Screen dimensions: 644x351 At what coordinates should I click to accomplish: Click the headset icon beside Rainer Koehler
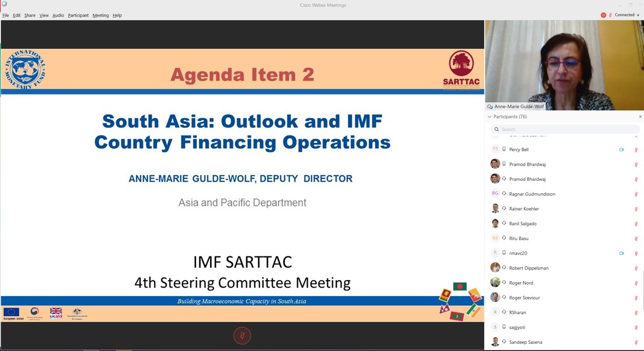pos(504,209)
